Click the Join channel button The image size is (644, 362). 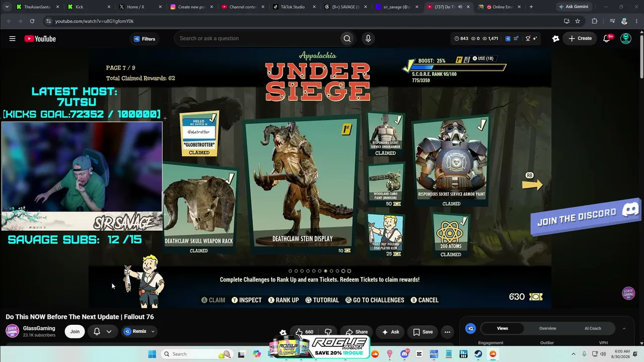tap(75, 331)
